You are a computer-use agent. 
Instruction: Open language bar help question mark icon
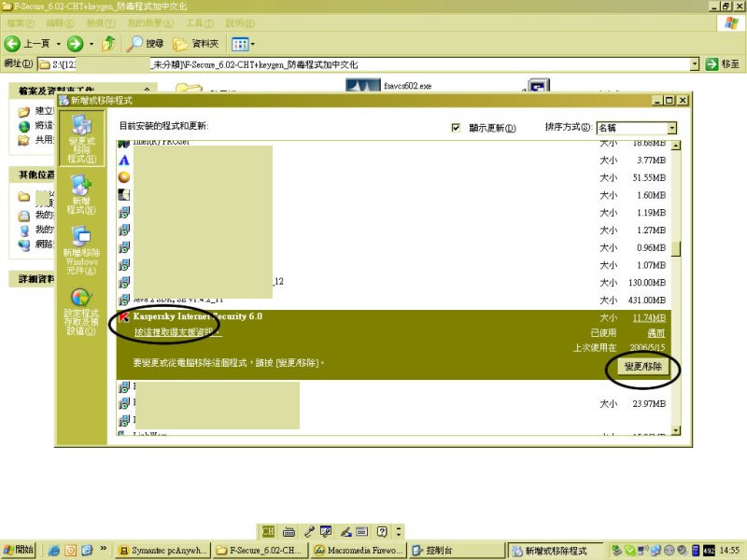coord(382,531)
